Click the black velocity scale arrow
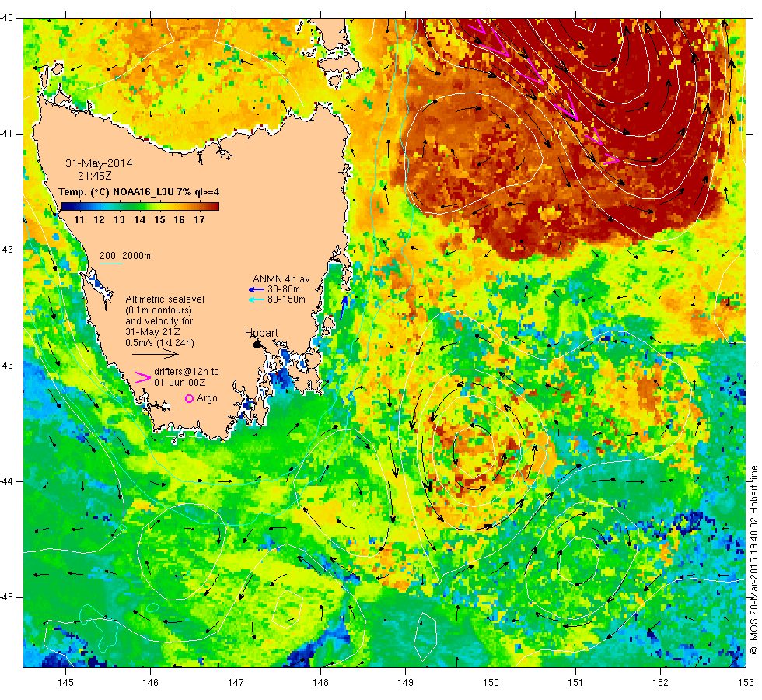The height and width of the screenshot is (700, 762). (x=156, y=355)
